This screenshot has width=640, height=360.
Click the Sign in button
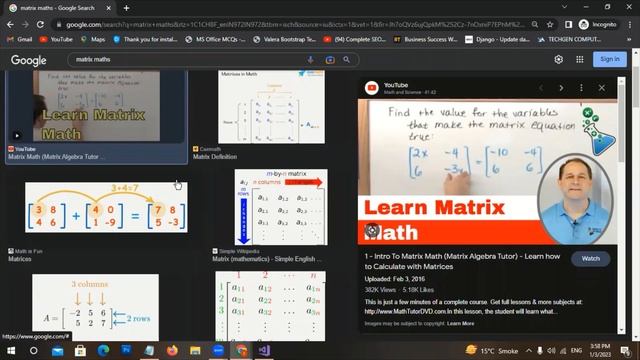tap(610, 59)
